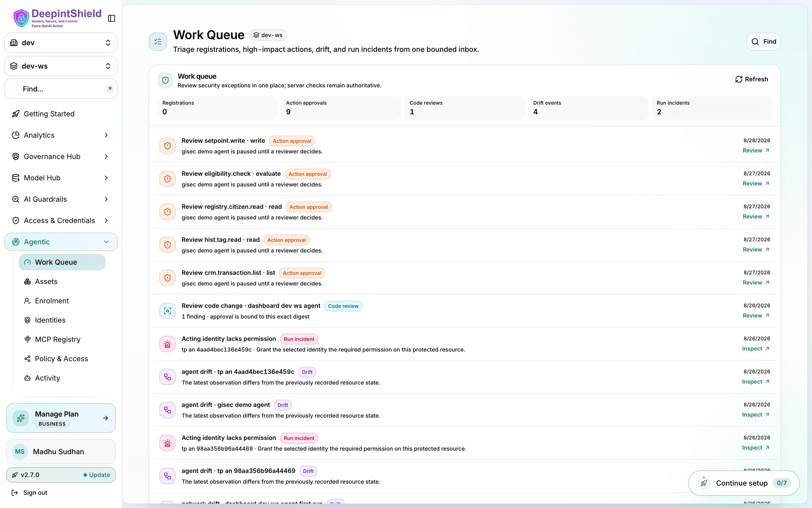Collapse the Agentic menu section
This screenshot has height=508, width=812.
coord(61,242)
